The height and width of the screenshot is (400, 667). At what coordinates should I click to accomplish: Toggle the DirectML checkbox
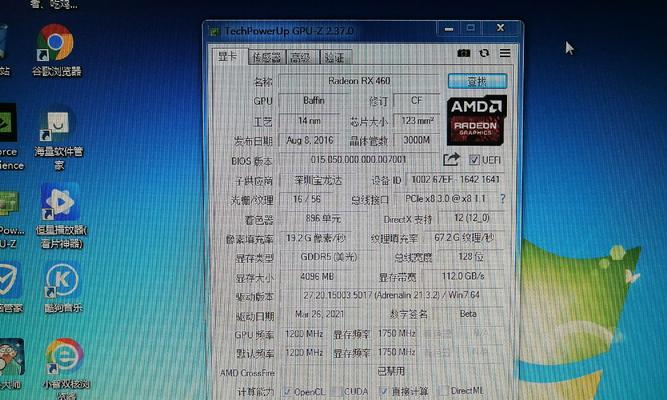(443, 390)
